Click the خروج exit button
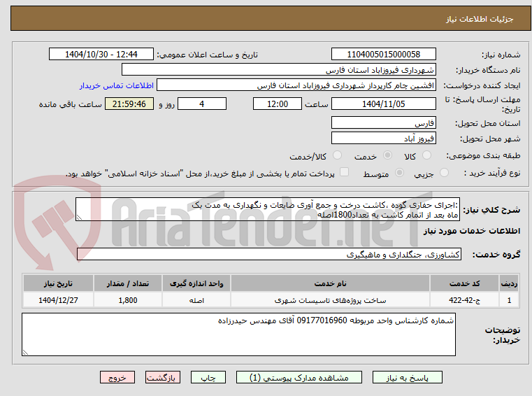The height and width of the screenshot is (396, 532). click(x=117, y=377)
